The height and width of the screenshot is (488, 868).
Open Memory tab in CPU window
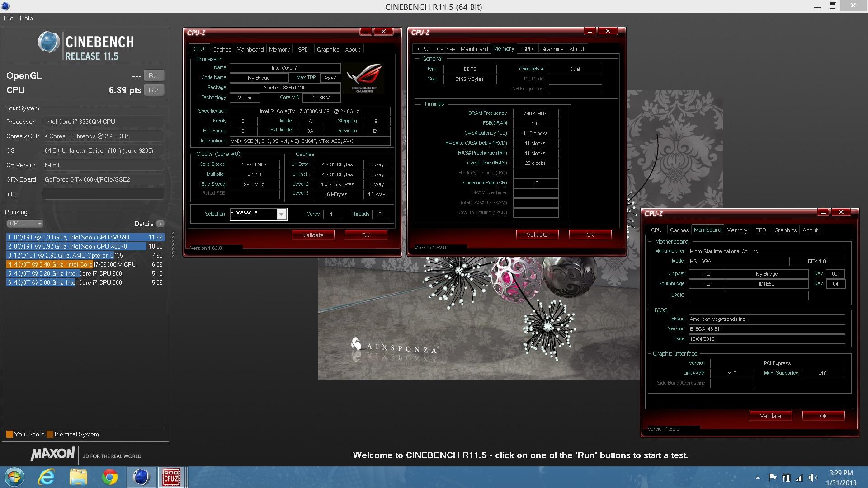[x=279, y=49]
